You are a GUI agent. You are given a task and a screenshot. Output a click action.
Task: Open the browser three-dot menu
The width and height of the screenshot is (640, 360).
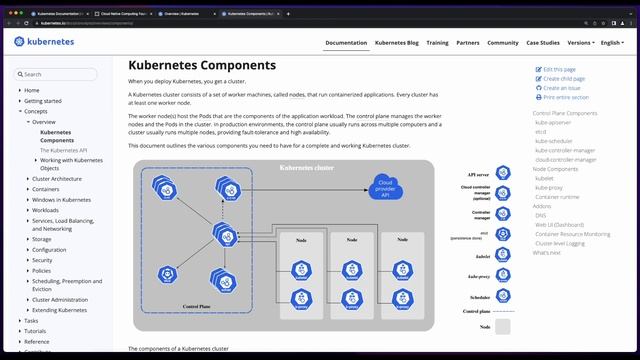tap(631, 23)
